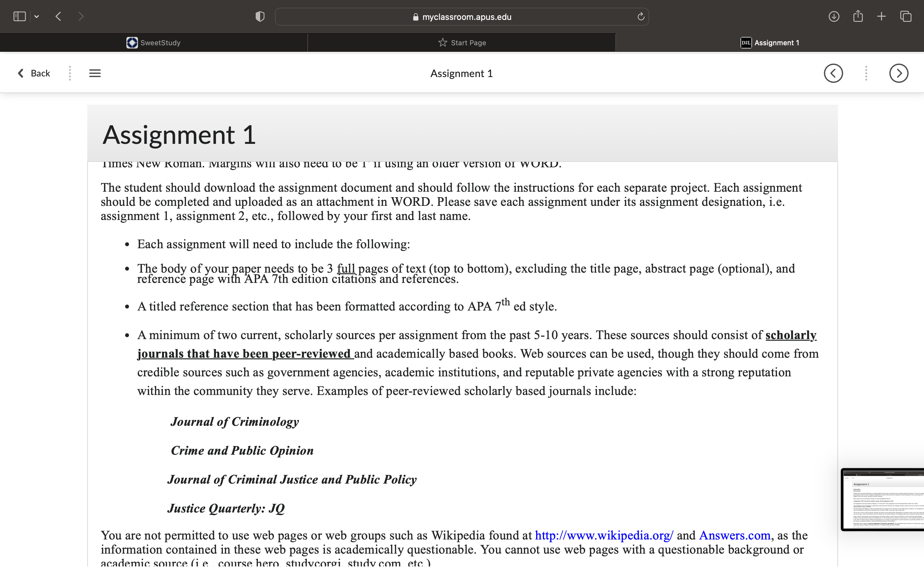Click the 'Crime and Public Opinion' text
This screenshot has width=924, height=578.
(242, 450)
